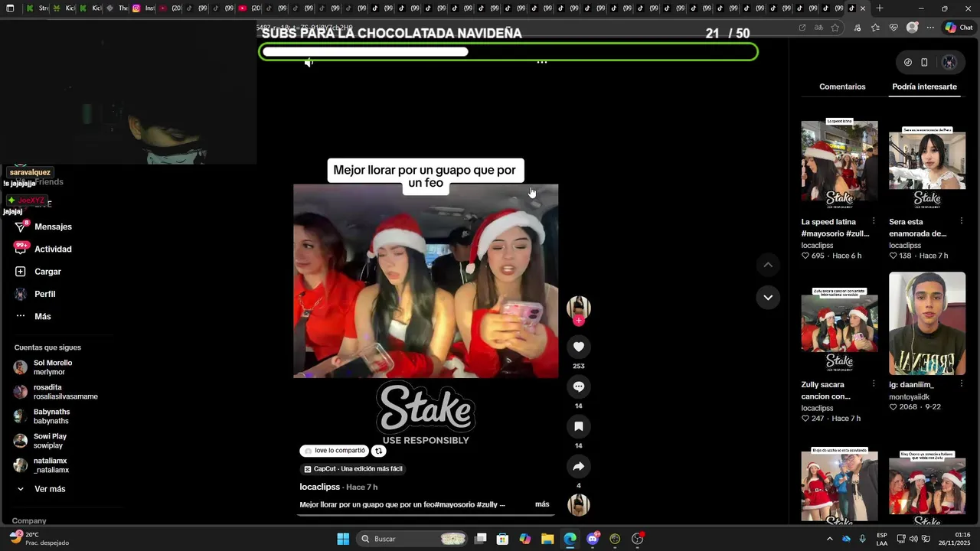
Task: Open Mensajes in the sidebar
Action: [x=44, y=227]
